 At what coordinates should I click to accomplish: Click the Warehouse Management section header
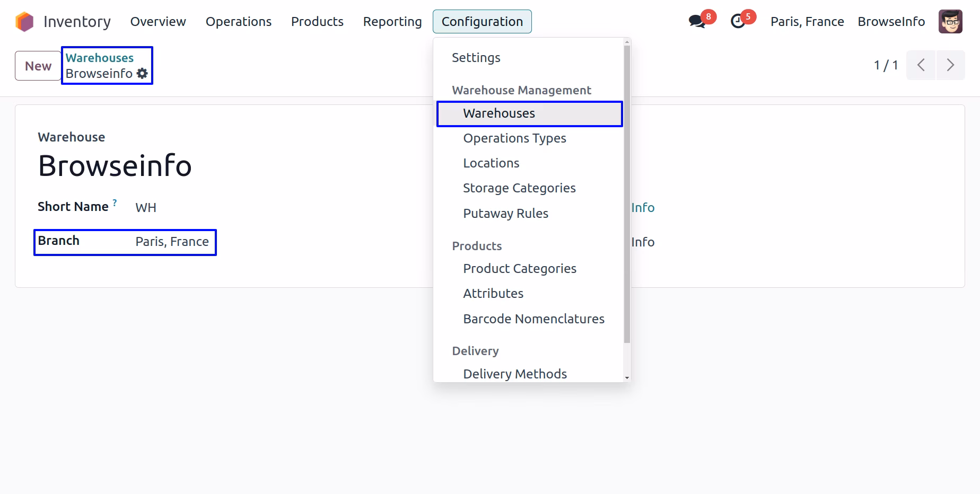click(521, 91)
